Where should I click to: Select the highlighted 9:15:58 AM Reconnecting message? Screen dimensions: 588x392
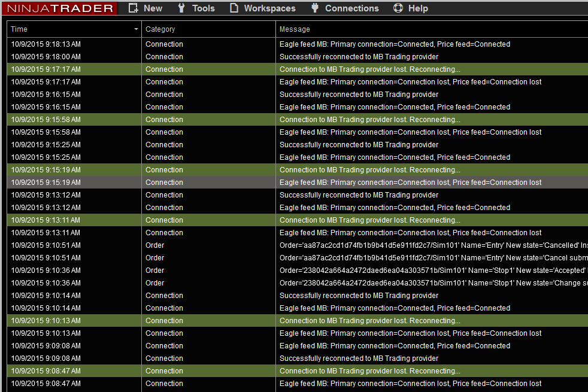tap(370, 120)
